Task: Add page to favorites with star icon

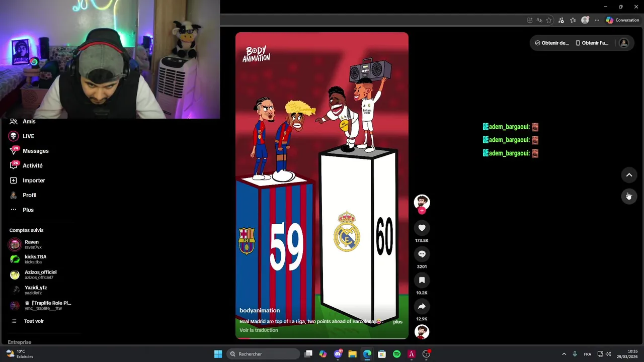Action: tap(548, 20)
